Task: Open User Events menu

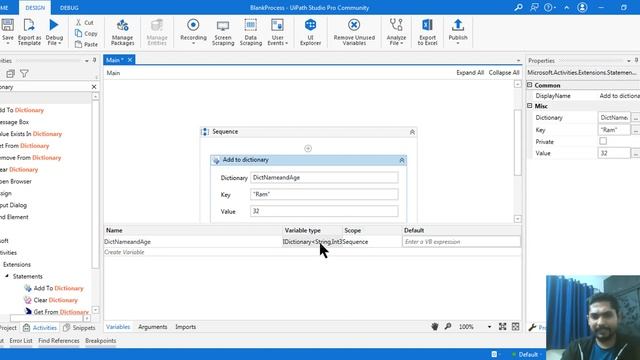Action: (x=278, y=32)
